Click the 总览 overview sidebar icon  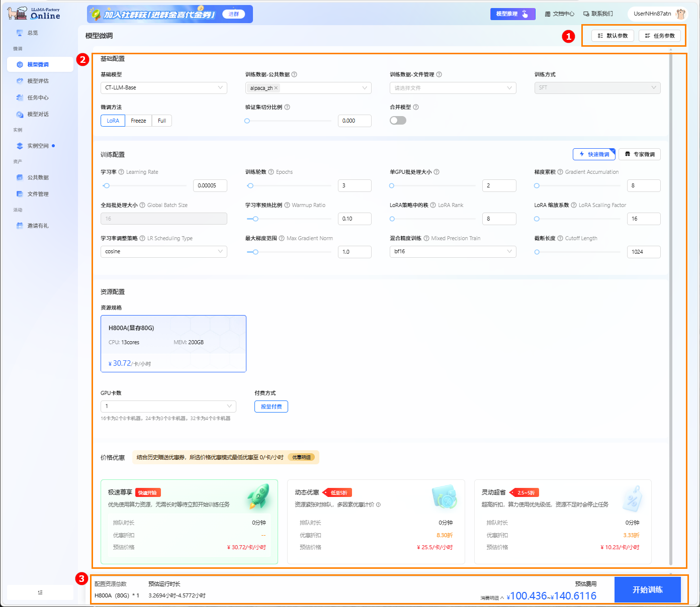pos(20,33)
